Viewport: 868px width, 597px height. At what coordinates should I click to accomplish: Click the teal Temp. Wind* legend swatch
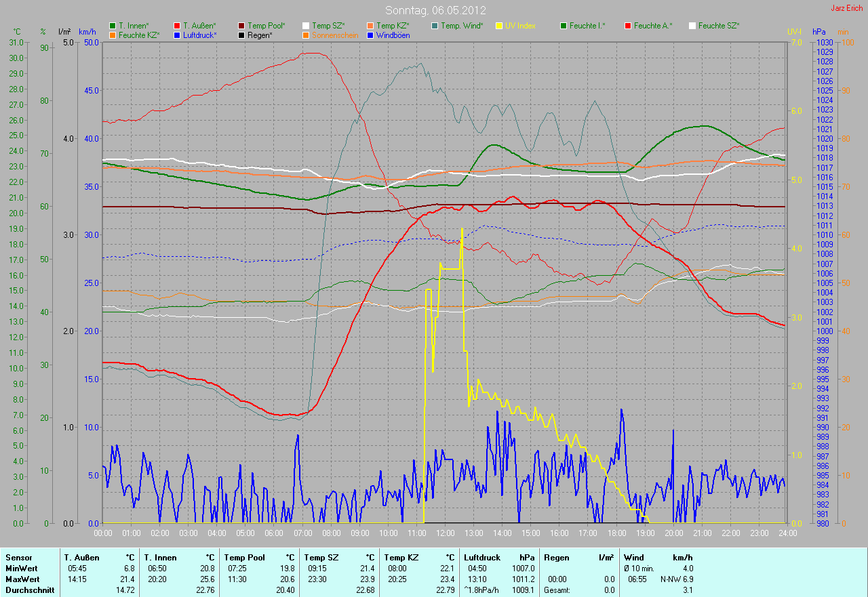[435, 26]
